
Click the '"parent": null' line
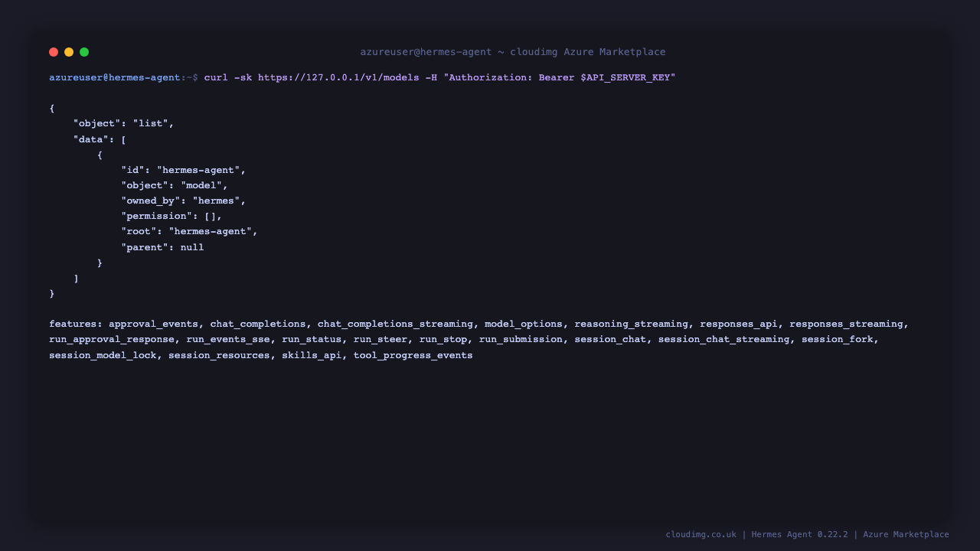pos(162,247)
